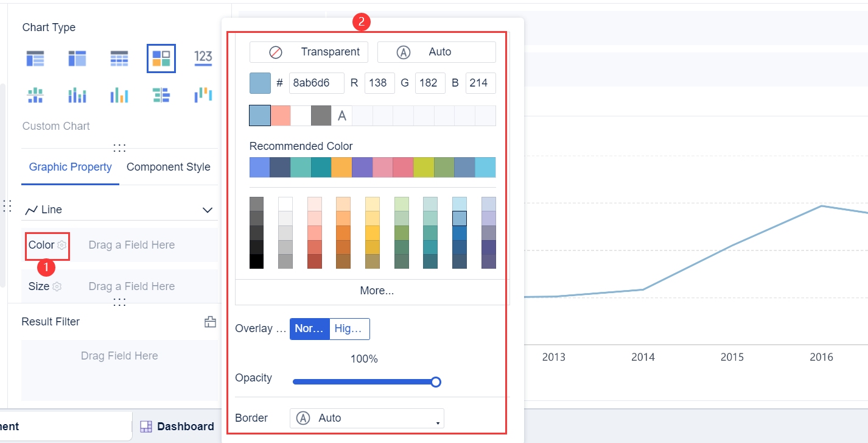Choose the comparison bar chart icon
Viewport: 868px width, 443px height.
(x=161, y=95)
